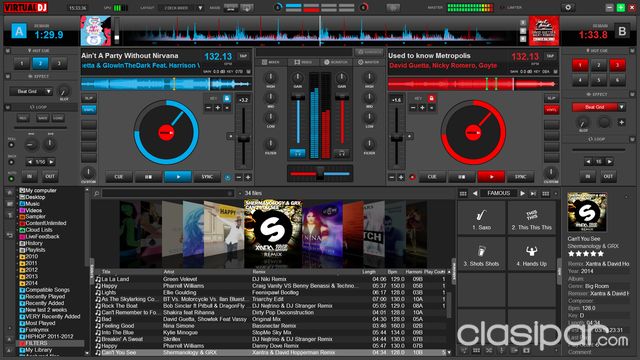Click the SYNC button on deck A

[x=207, y=177]
